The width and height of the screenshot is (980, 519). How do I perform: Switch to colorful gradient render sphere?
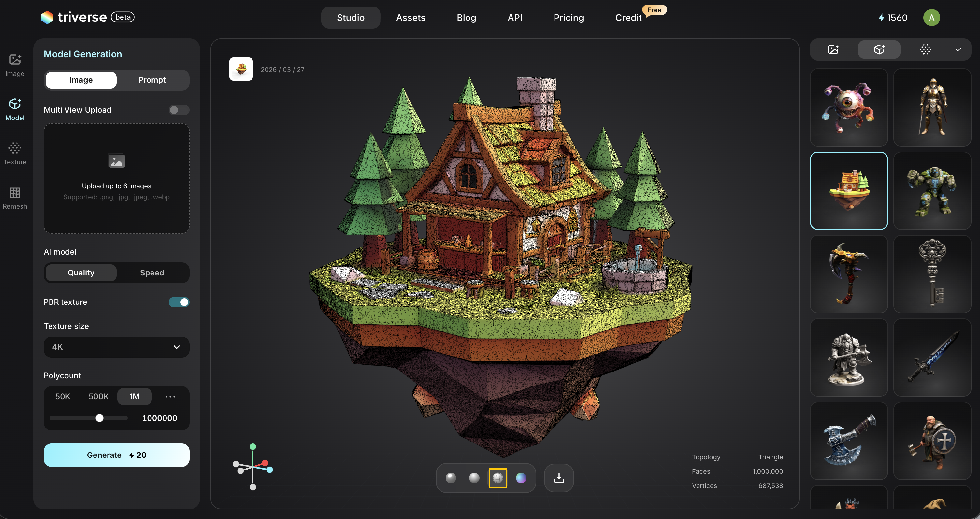coord(521,478)
